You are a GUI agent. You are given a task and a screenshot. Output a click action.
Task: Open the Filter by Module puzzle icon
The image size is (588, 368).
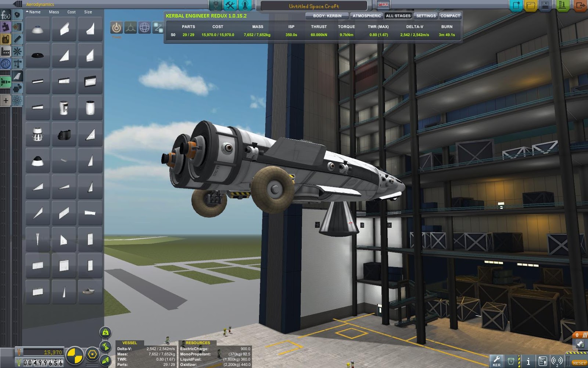click(6, 27)
